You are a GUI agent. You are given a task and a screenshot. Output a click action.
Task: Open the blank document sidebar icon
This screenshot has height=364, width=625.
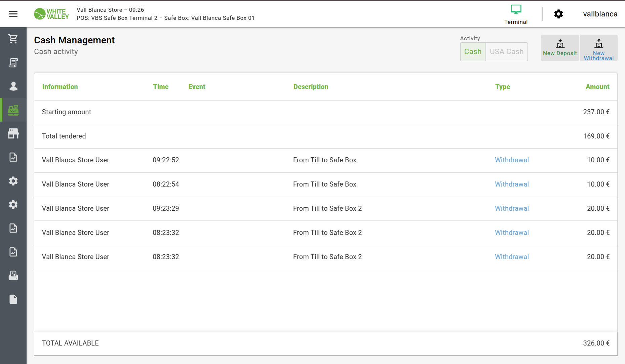point(13,299)
